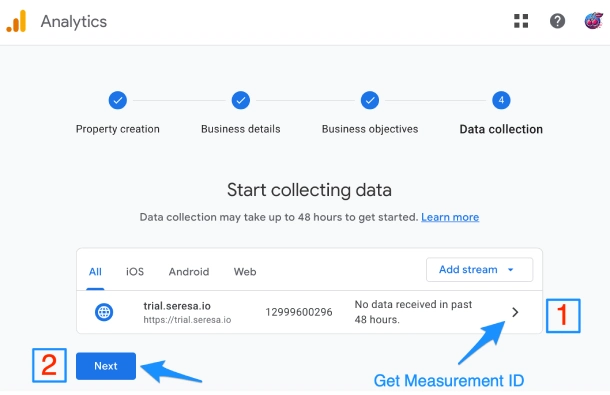Click the https://trial.seresa.io URL text

tap(187, 320)
